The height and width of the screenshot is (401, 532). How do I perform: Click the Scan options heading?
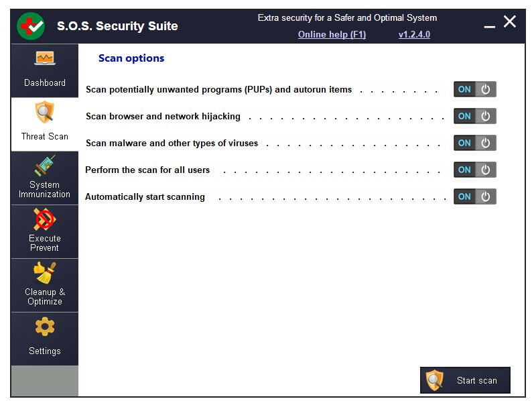point(131,58)
